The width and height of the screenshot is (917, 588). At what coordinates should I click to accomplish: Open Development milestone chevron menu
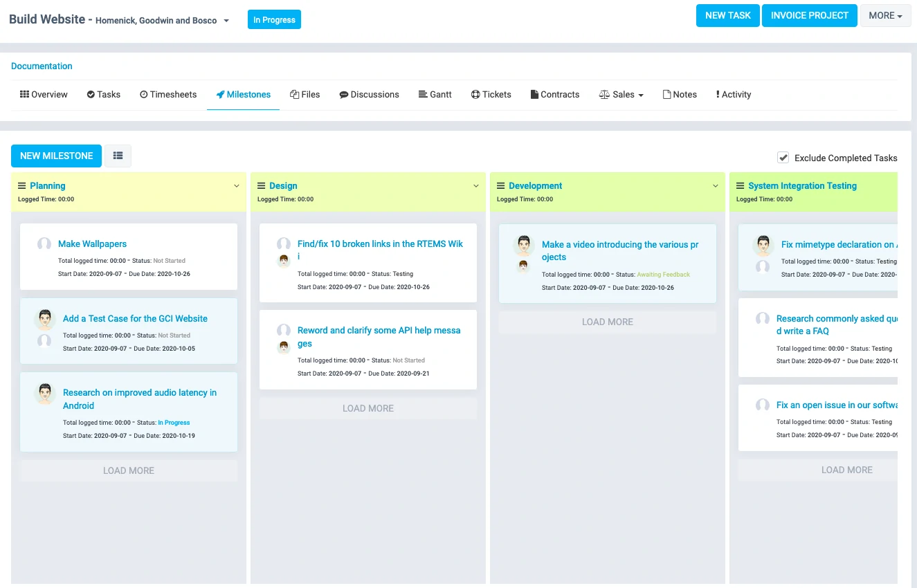tap(716, 186)
